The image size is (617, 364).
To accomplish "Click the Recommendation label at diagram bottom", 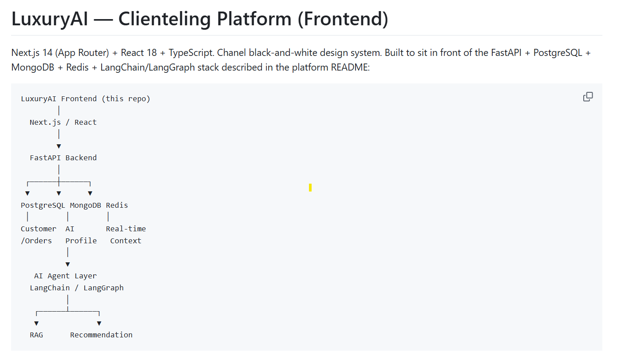I will point(101,335).
